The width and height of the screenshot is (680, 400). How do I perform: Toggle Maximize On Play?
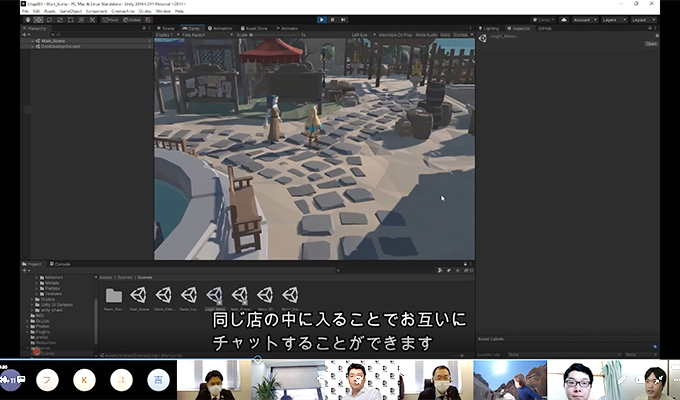(x=395, y=35)
